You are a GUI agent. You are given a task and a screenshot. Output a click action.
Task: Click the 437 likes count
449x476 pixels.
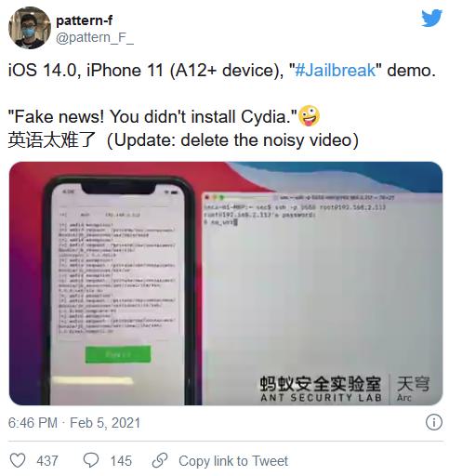tap(47, 461)
